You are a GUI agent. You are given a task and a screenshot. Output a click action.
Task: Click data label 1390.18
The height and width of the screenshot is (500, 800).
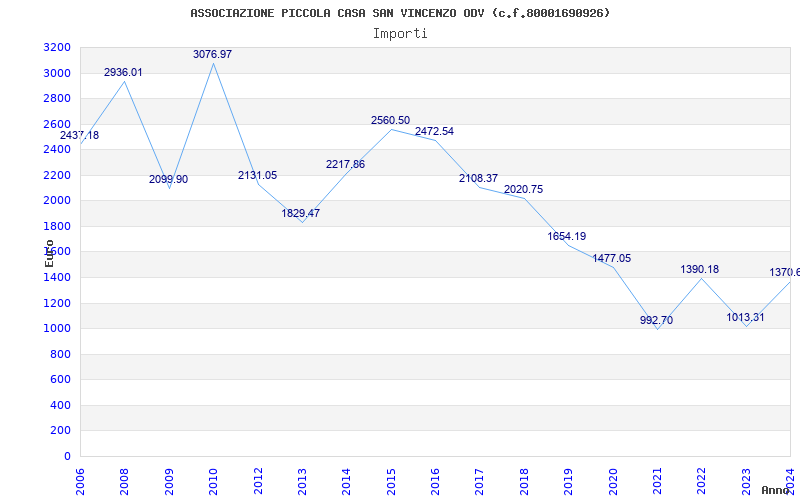click(699, 269)
